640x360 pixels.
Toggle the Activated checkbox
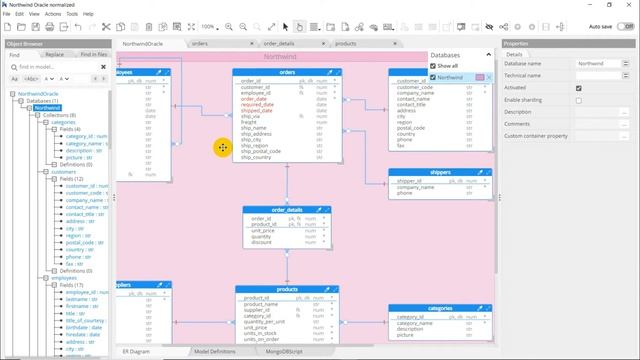(579, 88)
